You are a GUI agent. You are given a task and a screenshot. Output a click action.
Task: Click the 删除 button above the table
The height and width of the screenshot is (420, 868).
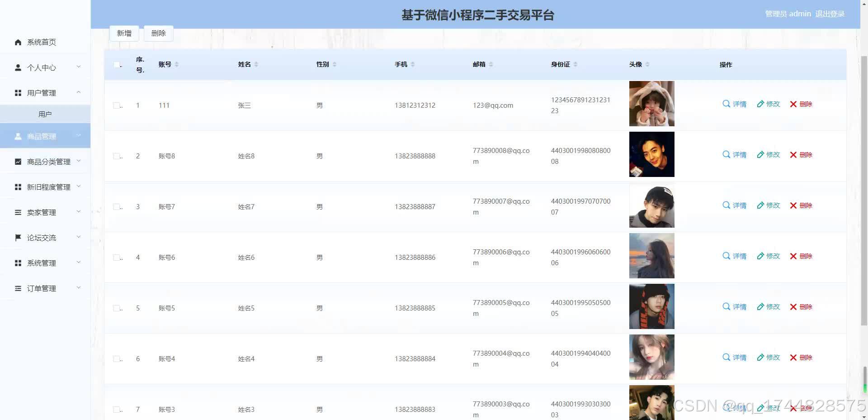159,33
